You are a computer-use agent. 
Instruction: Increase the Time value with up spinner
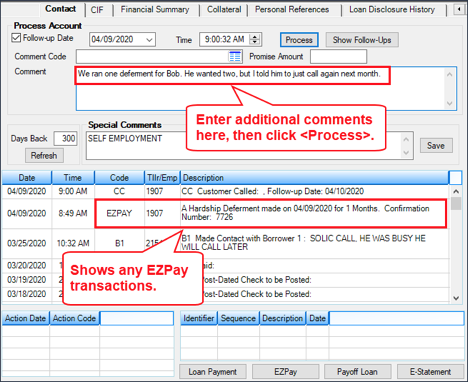click(x=255, y=37)
